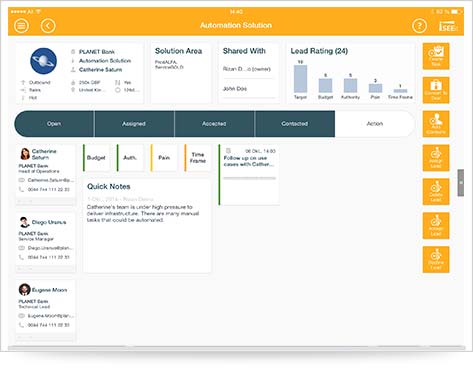
Task: Select the Contacted stage in pipeline
Action: pyautogui.click(x=295, y=124)
